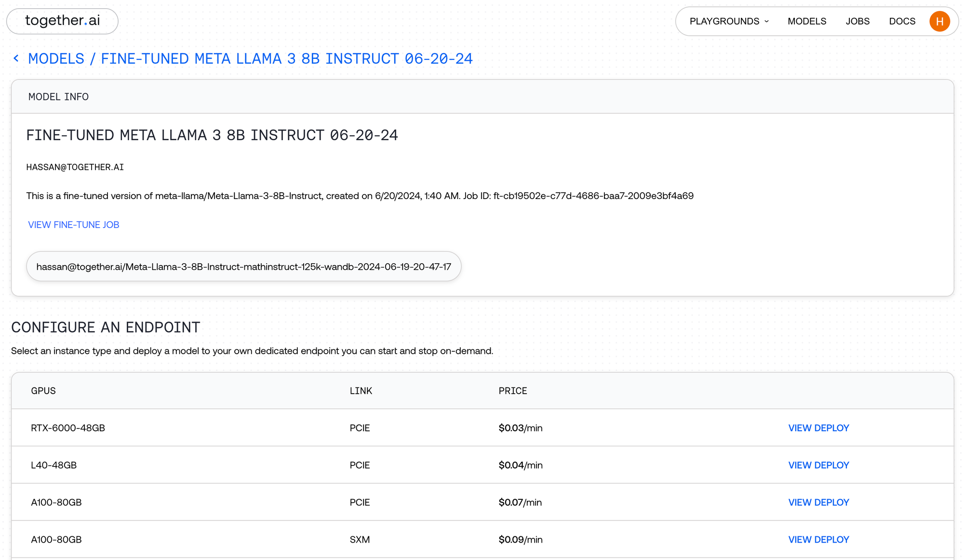
Task: Click the $0.04/min price cell
Action: 521,465
